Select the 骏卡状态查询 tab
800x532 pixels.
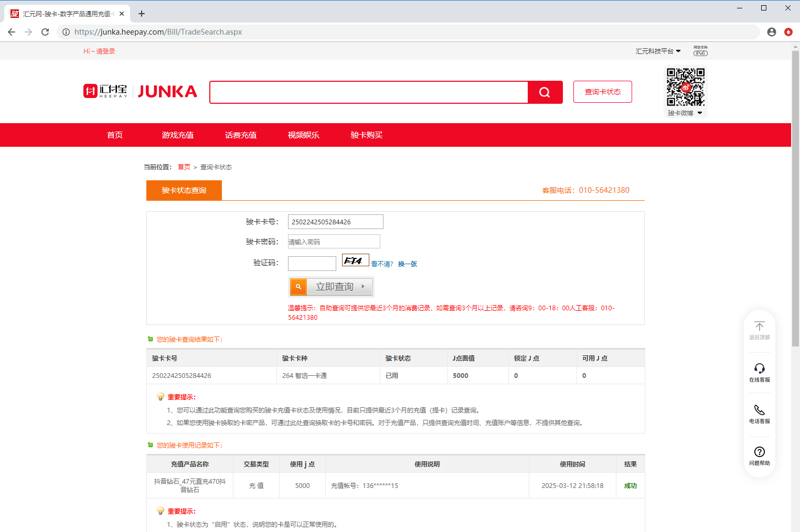pyautogui.click(x=184, y=190)
